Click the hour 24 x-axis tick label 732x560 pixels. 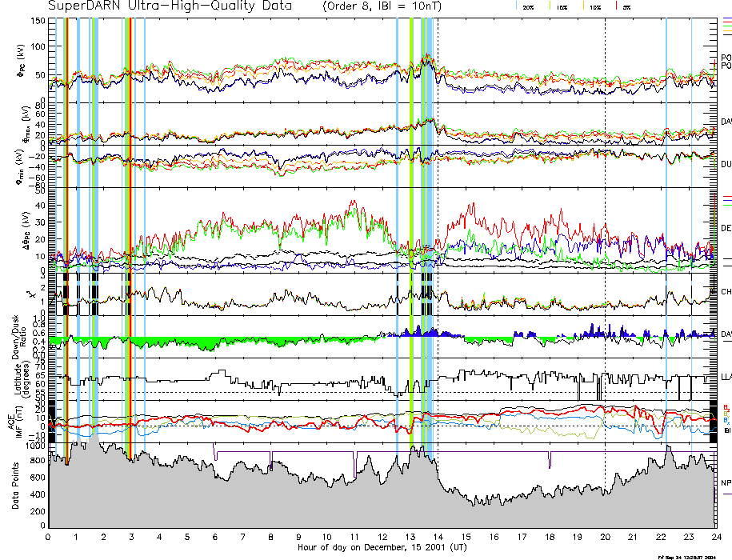[715, 538]
